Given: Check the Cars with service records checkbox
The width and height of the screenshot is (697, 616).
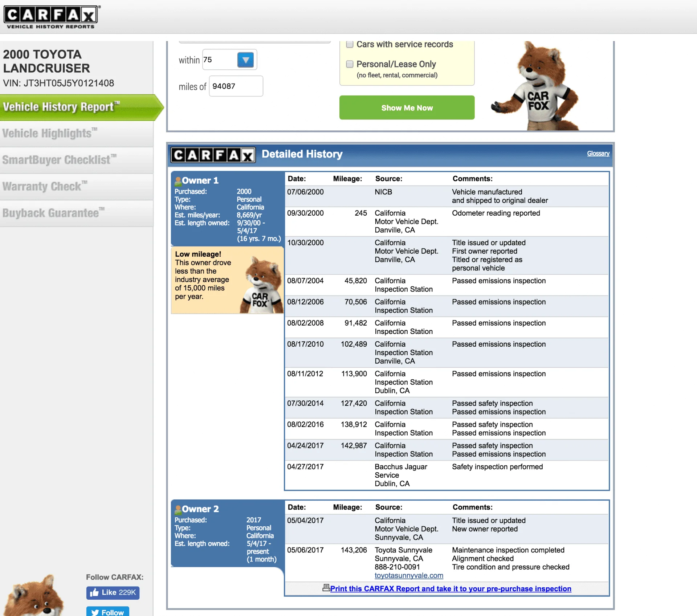Looking at the screenshot, I should tap(350, 44).
